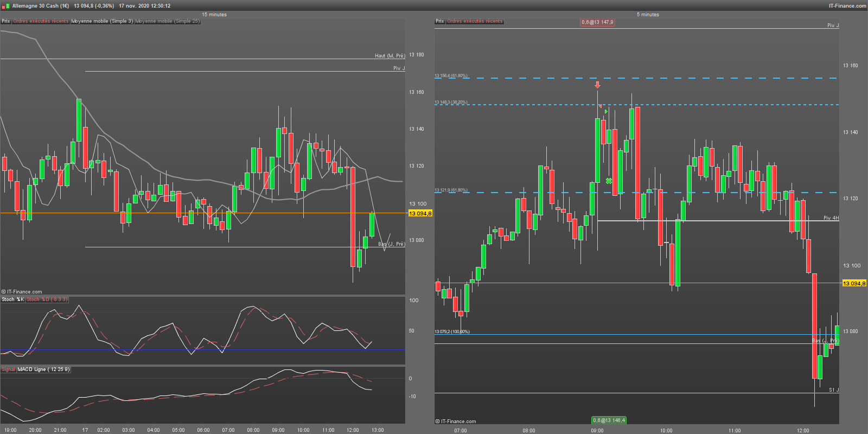This screenshot has height=434, width=868.
Task: Click the red 0,6@13 147,9 order tag
Action: click(x=597, y=22)
